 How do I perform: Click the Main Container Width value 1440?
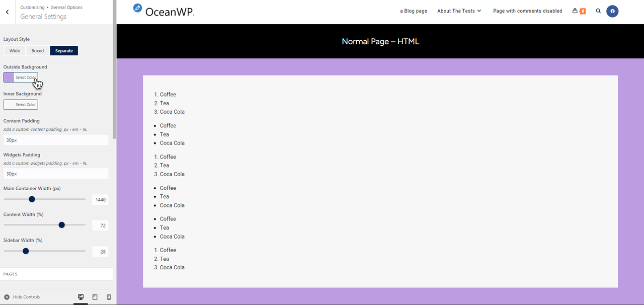pyautogui.click(x=101, y=200)
